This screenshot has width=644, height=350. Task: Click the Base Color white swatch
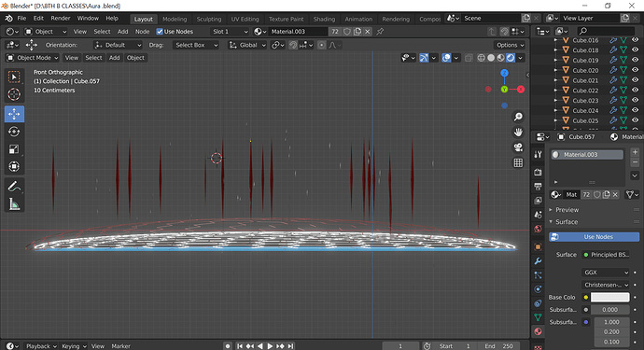coord(609,298)
